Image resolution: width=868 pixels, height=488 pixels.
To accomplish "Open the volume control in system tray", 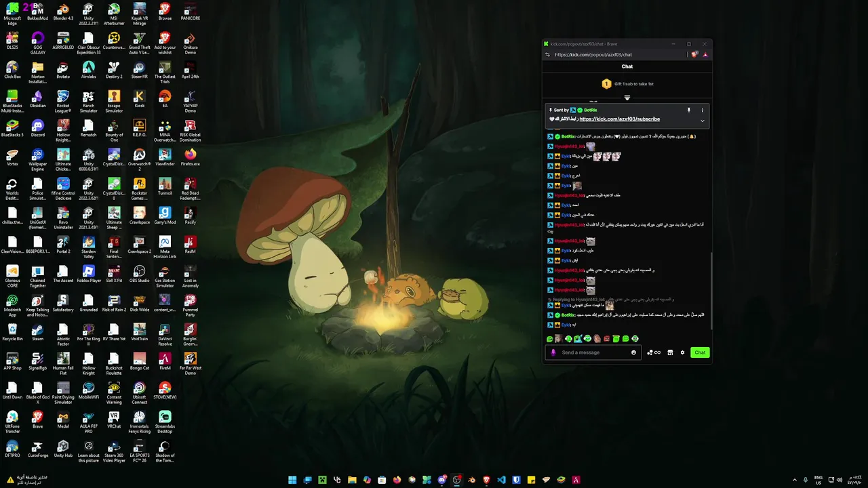I will point(840,480).
